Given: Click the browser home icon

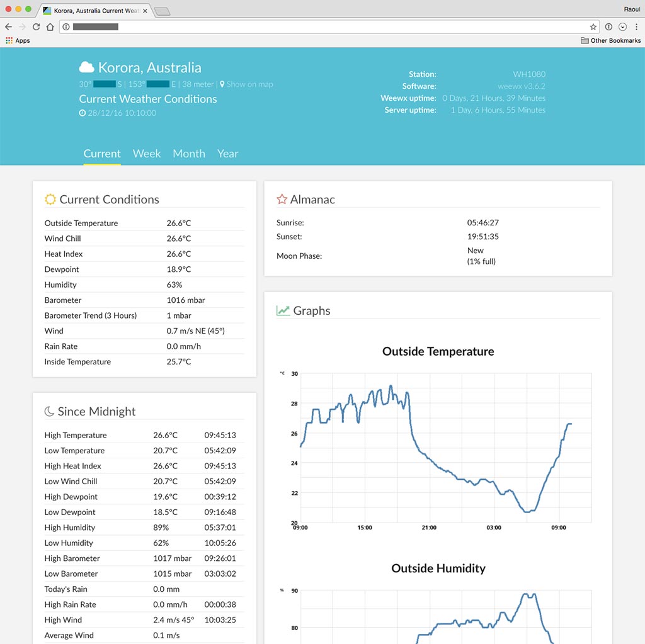Looking at the screenshot, I should coord(50,27).
